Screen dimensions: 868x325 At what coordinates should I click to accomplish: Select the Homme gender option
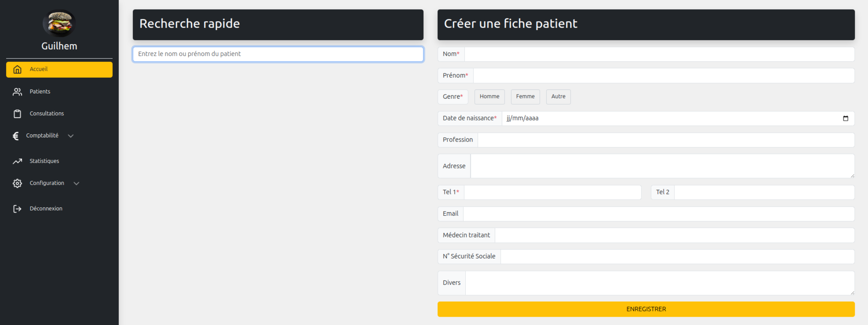coord(489,97)
